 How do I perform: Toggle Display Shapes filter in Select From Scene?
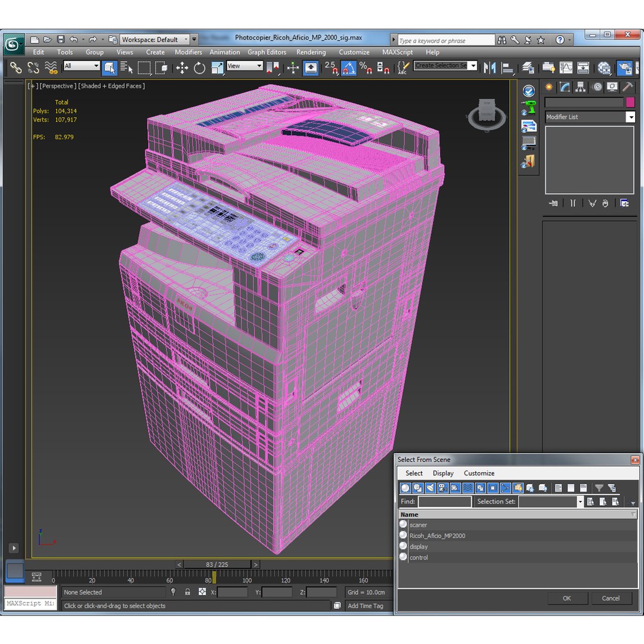tap(417, 488)
